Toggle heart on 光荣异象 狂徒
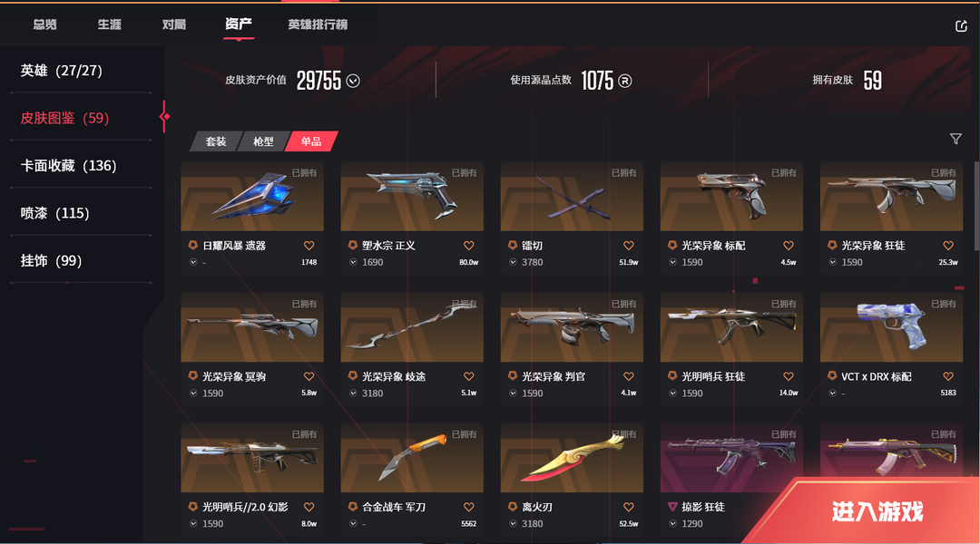980x544 pixels. pos(948,246)
